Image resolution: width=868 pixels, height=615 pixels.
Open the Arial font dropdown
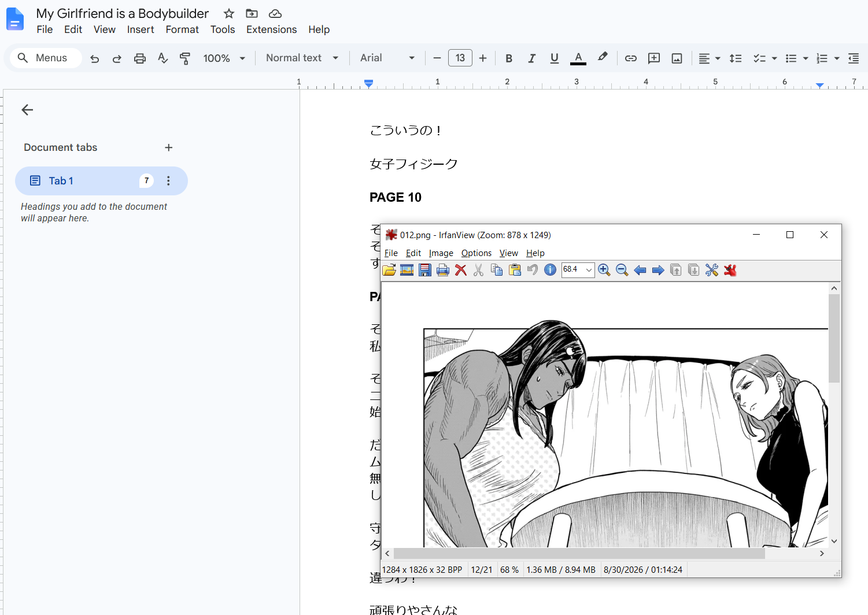click(x=387, y=58)
